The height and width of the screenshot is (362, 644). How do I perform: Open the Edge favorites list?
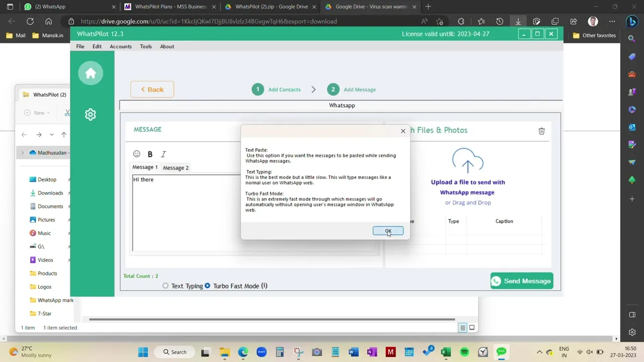[x=481, y=21]
